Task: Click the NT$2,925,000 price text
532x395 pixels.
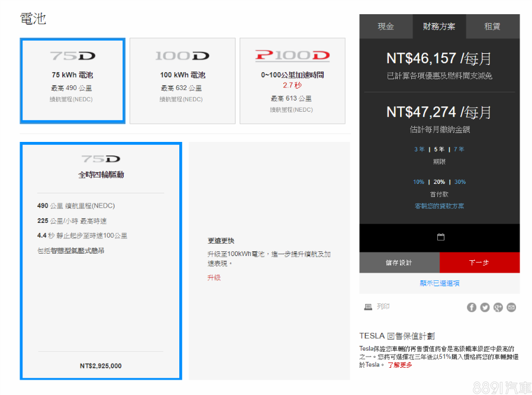Action: tap(101, 366)
